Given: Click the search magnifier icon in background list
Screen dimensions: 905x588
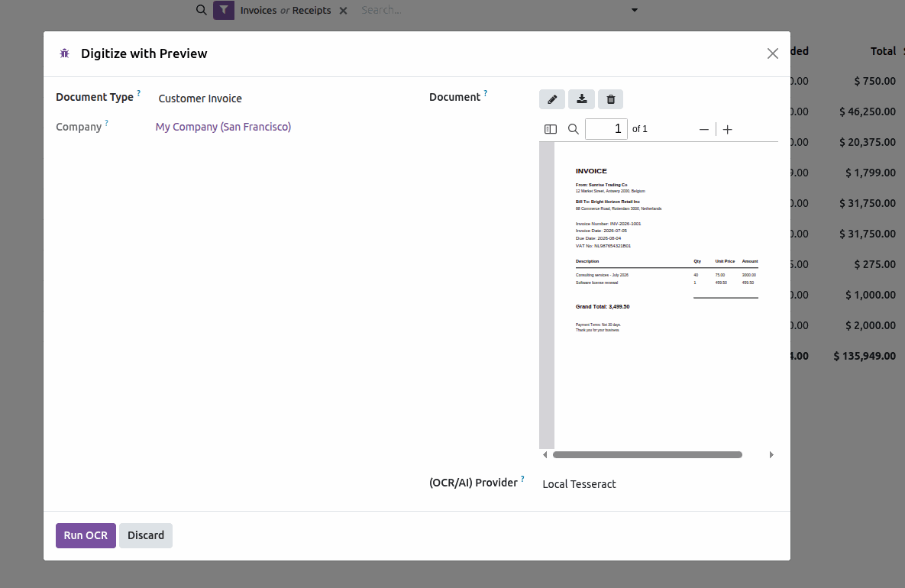Looking at the screenshot, I should 201,10.
